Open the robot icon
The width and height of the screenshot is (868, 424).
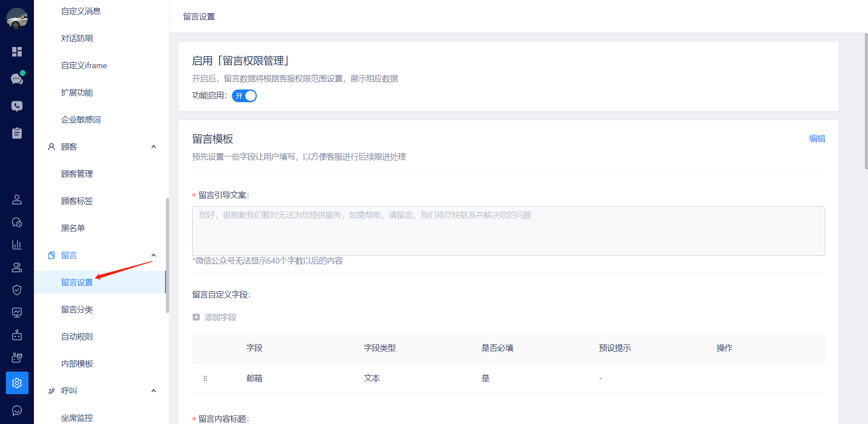tap(17, 335)
